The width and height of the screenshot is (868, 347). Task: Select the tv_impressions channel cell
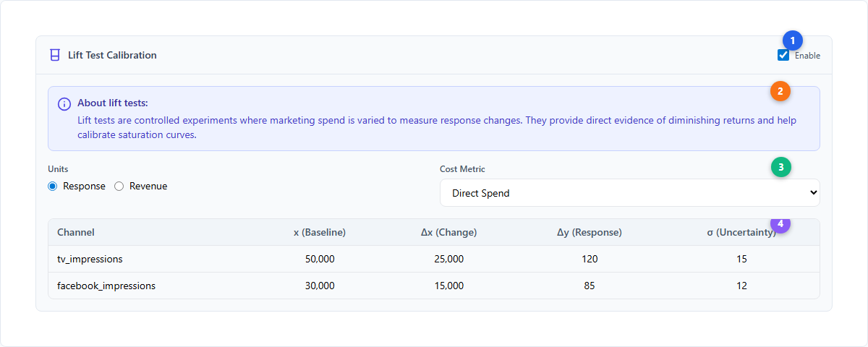[x=90, y=259]
